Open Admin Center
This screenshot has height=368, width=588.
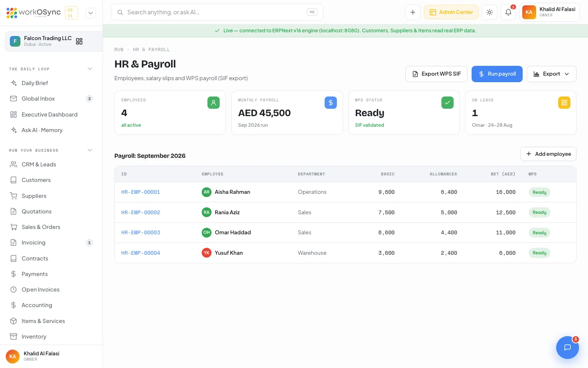coord(451,12)
